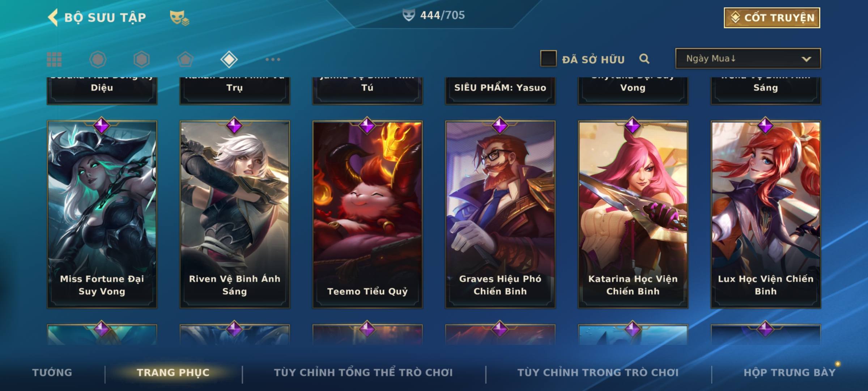Open the mask and coins icon
This screenshot has height=391, width=868.
coord(179,18)
